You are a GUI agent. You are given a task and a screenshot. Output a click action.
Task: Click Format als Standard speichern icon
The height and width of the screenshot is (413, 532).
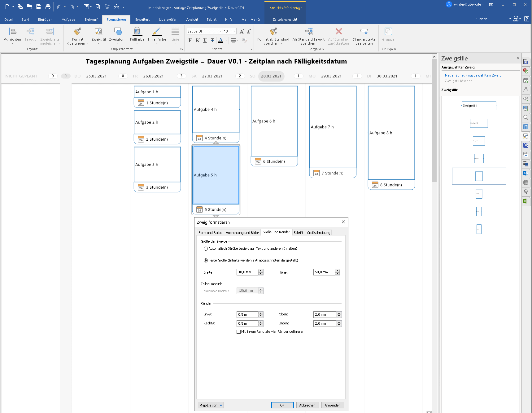tap(273, 31)
